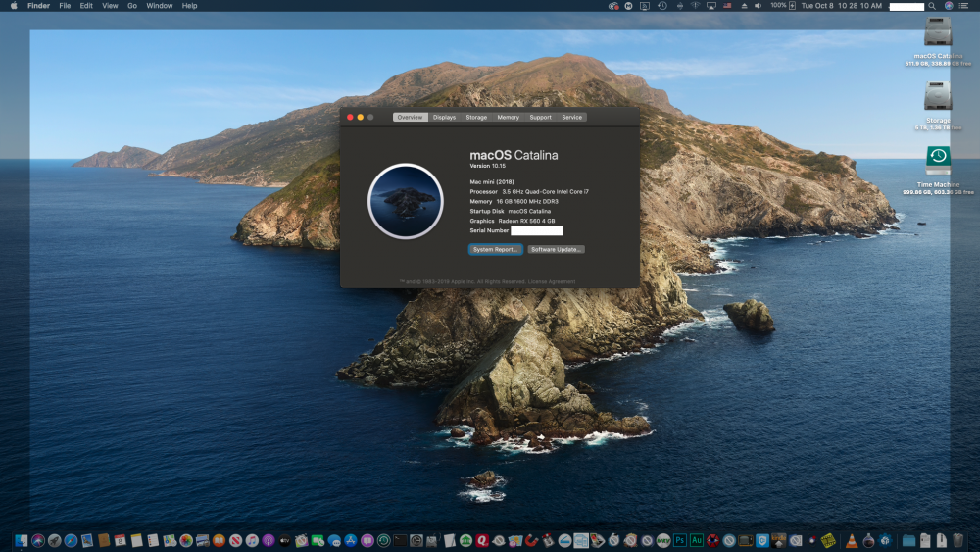This screenshot has height=552, width=980.
Task: Open Time Machine app in the Dock
Action: pos(384,541)
